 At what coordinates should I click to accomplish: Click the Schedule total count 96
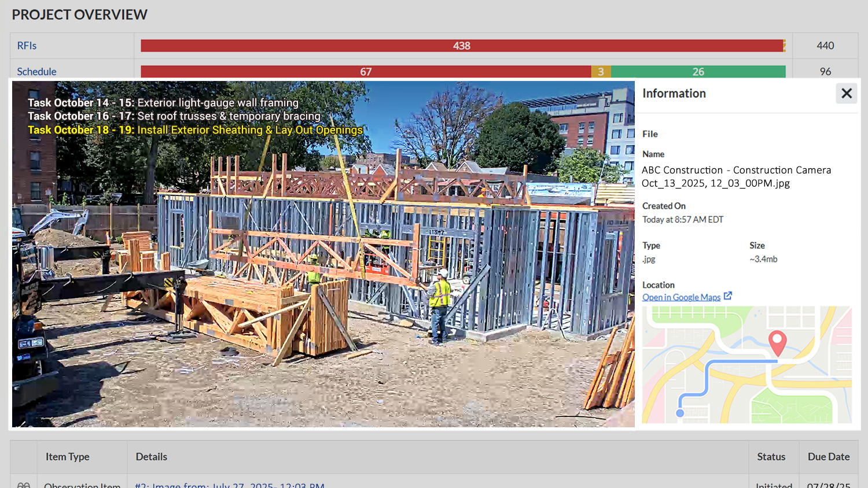point(825,72)
